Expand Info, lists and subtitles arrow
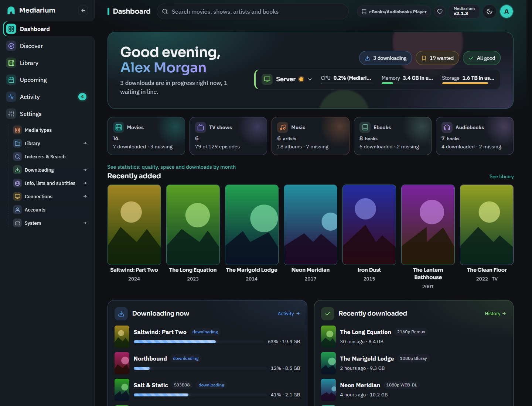 click(x=85, y=183)
